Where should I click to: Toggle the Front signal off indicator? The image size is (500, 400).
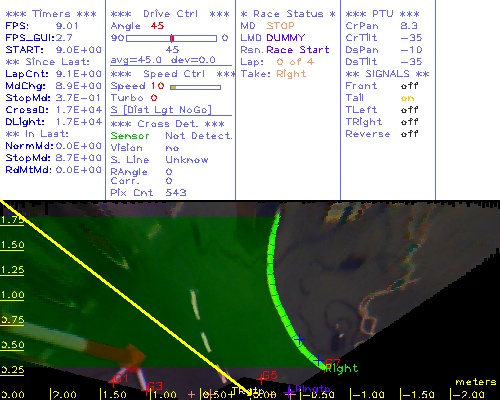pos(409,86)
